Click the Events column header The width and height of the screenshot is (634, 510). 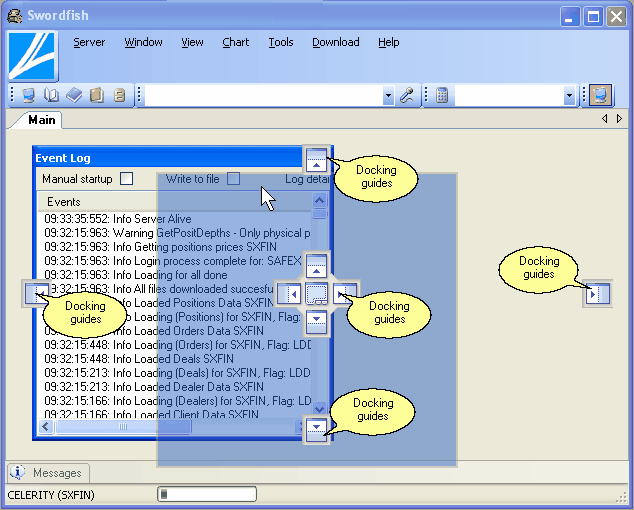coord(65,202)
